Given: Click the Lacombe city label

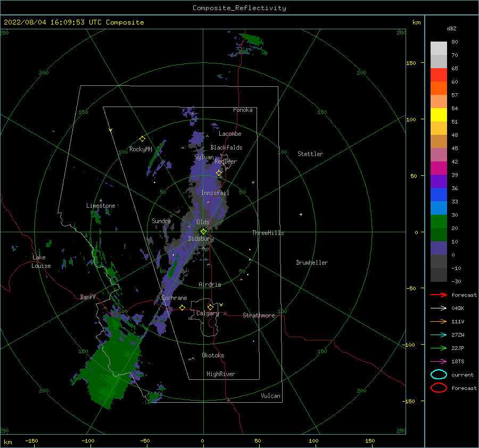Looking at the screenshot, I should pyautogui.click(x=230, y=134).
